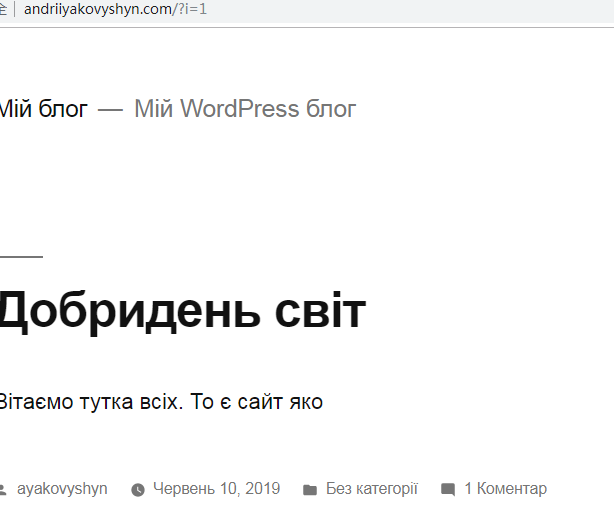Click the clock icon beside the date
Screen dimensions: 614x523
coord(138,490)
